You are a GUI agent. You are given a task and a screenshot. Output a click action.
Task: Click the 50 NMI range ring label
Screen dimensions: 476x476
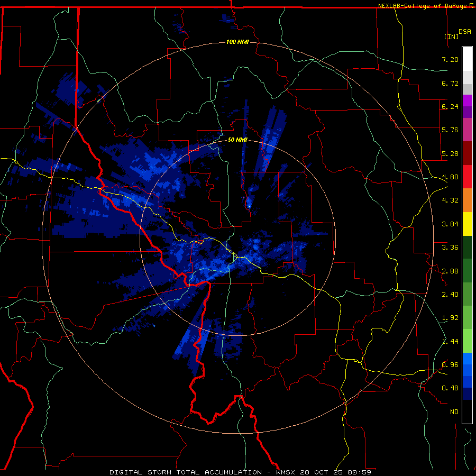(x=237, y=140)
